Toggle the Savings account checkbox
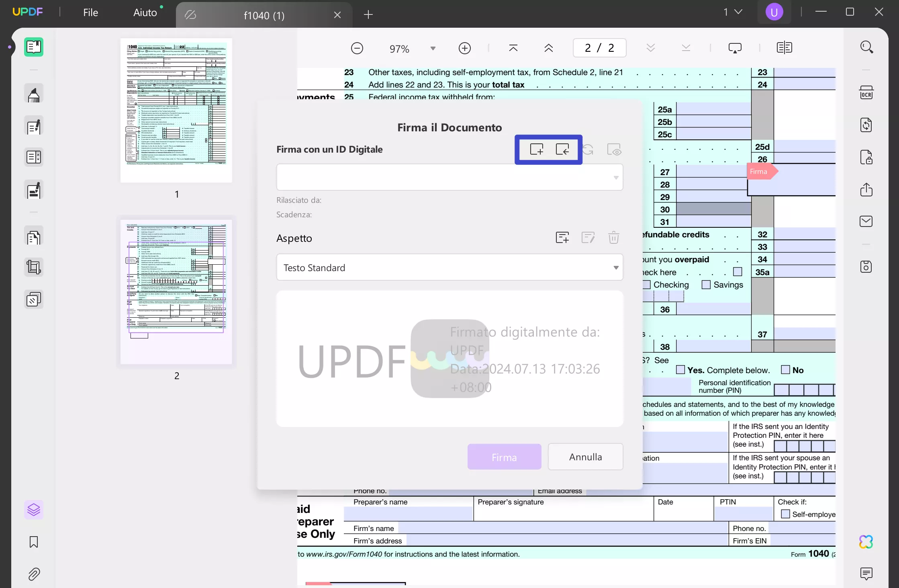The height and width of the screenshot is (588, 899). click(706, 284)
